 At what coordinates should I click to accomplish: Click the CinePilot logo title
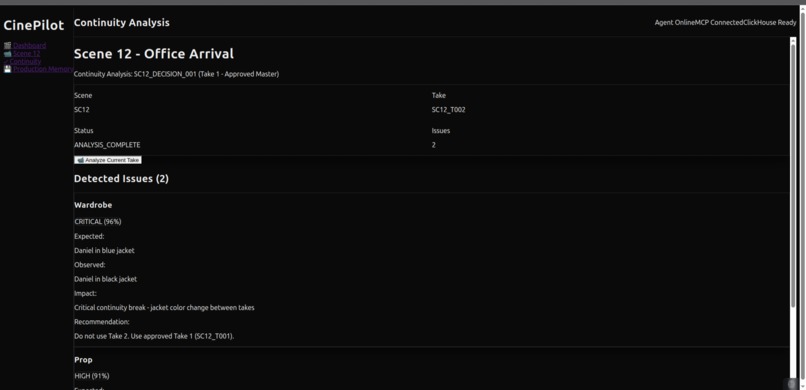[34, 25]
